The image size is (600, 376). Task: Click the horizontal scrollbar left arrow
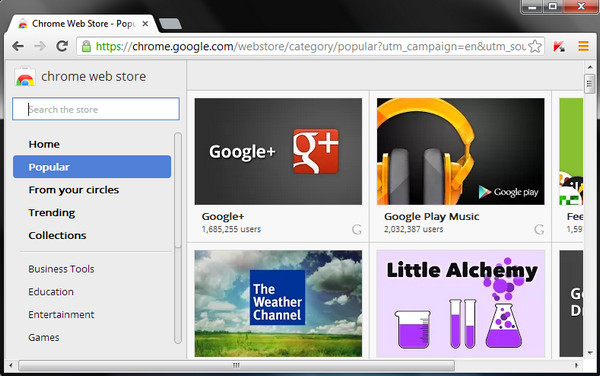pyautogui.click(x=11, y=365)
